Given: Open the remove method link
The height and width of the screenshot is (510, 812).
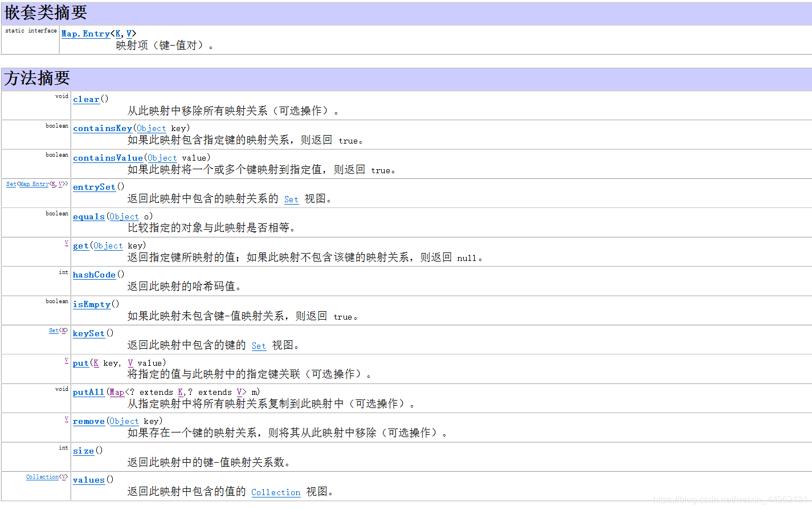Looking at the screenshot, I should coord(89,421).
